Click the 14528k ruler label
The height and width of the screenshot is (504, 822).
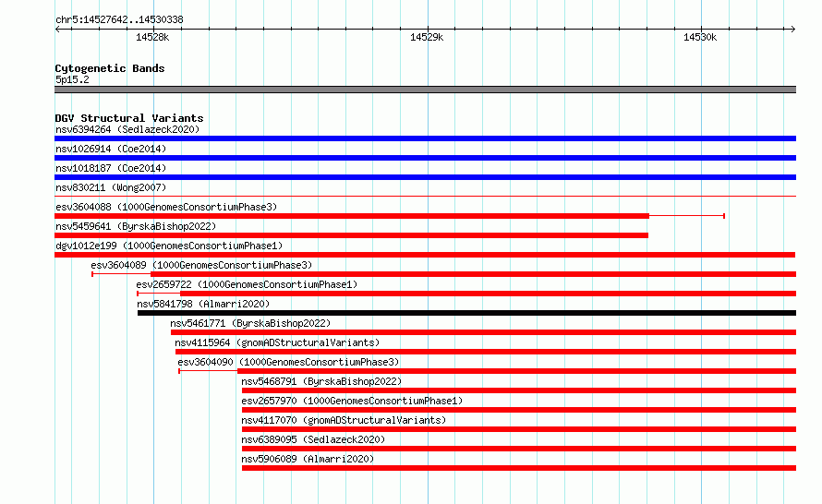coord(152,37)
